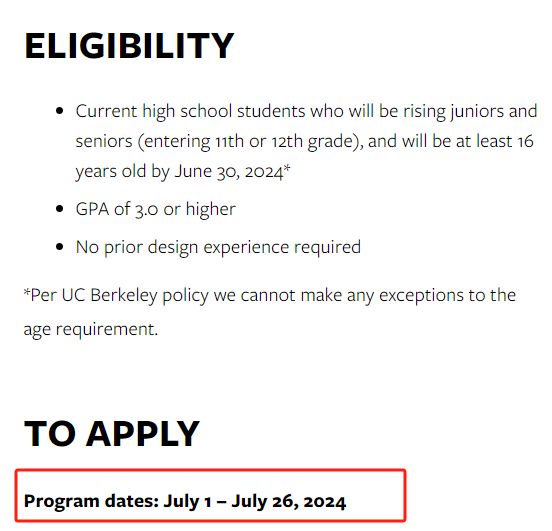This screenshot has height=531, width=552.
Task: Click the July 26, 2024 end date
Action: (289, 501)
